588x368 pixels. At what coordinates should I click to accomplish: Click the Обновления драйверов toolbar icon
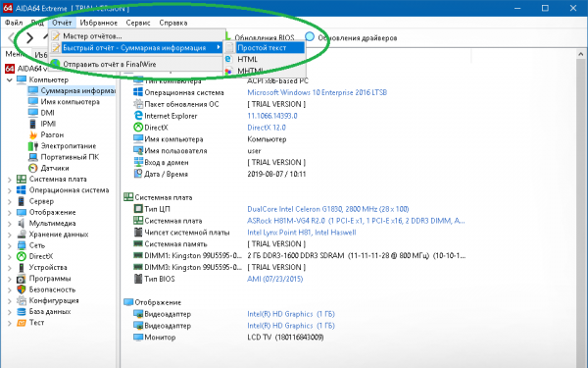tap(310, 37)
